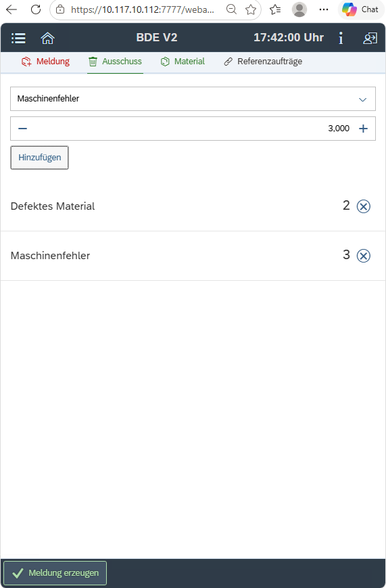Click the Ausschuss trash bin icon
This screenshot has height=588, width=386.
93,62
